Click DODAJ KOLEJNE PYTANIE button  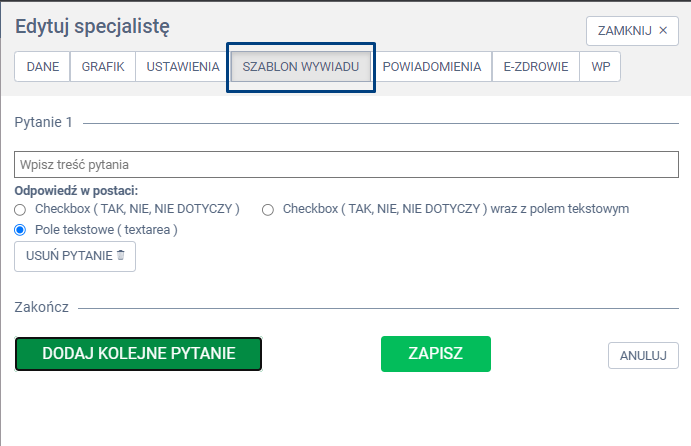(138, 354)
